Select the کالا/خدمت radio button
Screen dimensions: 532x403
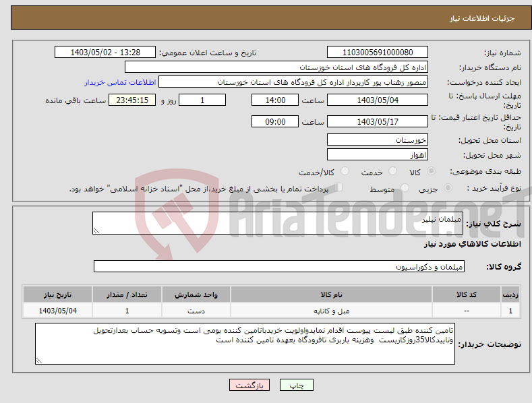point(345,171)
